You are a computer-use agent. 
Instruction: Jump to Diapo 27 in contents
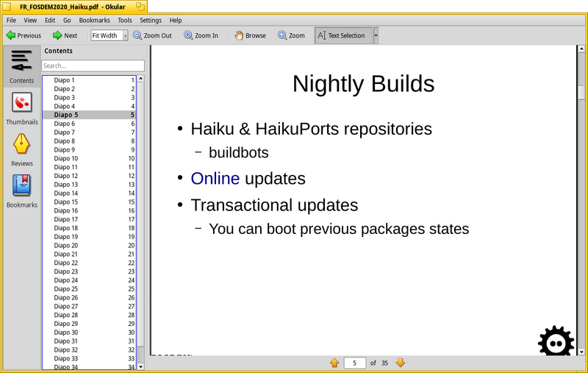pos(89,307)
